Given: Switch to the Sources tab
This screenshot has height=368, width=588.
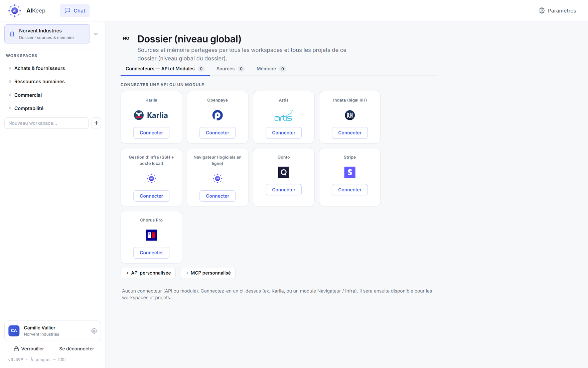Looking at the screenshot, I should click(230, 69).
